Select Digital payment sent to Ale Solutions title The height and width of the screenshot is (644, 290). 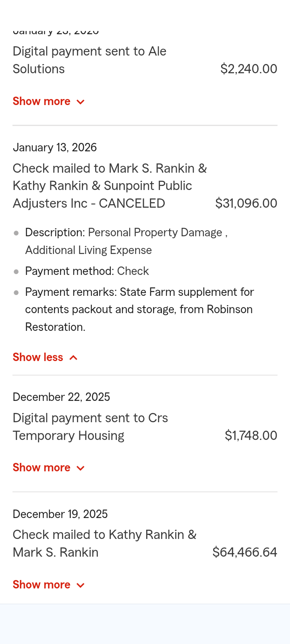pyautogui.click(x=89, y=60)
